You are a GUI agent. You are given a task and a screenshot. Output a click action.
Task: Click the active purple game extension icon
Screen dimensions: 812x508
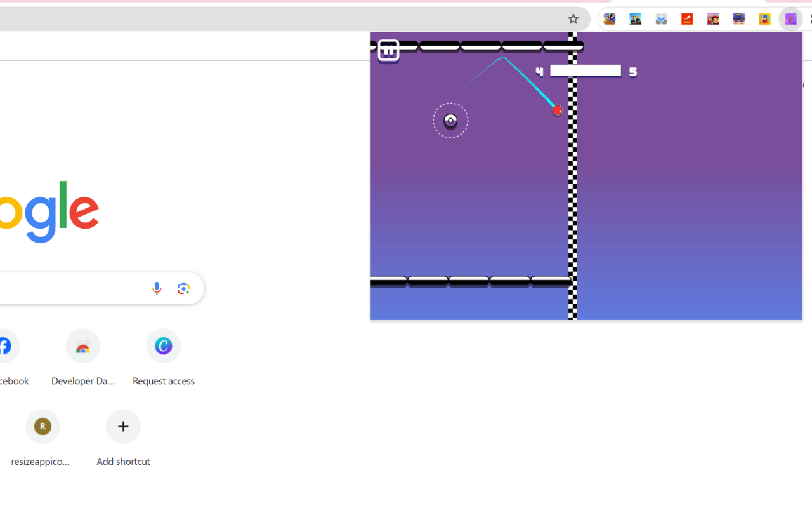pos(790,19)
